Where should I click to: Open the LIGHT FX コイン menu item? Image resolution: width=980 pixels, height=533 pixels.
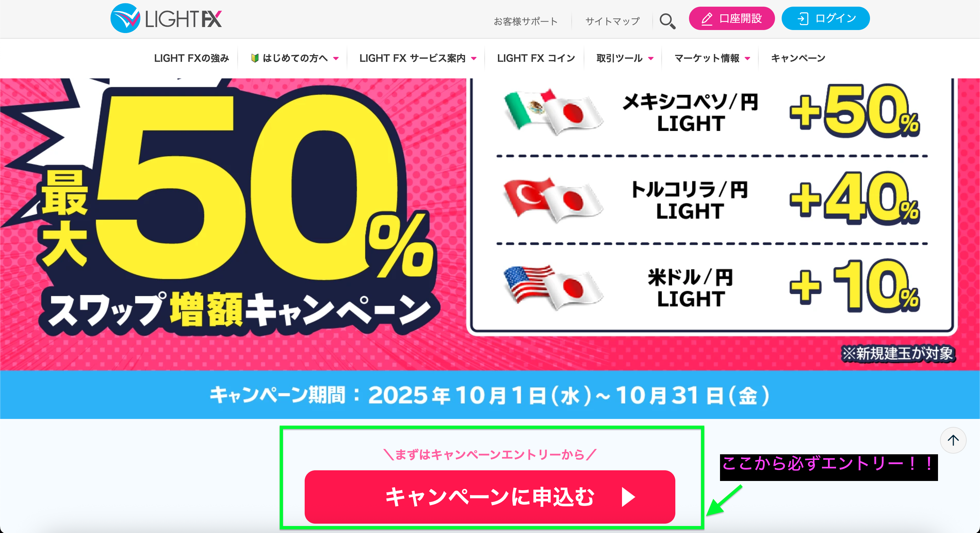(536, 58)
